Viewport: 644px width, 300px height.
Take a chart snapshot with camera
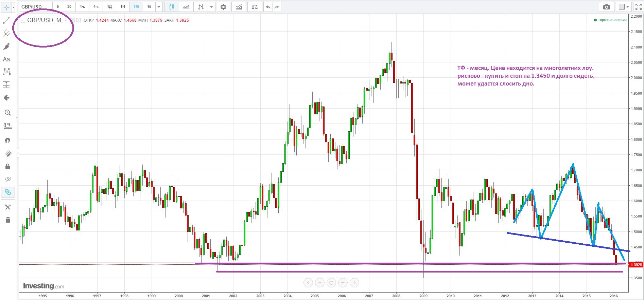point(607,7)
